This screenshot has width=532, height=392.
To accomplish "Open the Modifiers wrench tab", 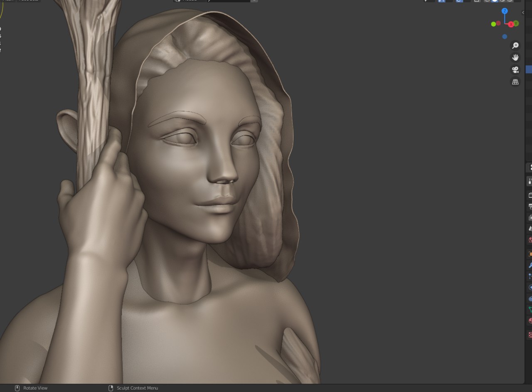I will click(x=530, y=265).
